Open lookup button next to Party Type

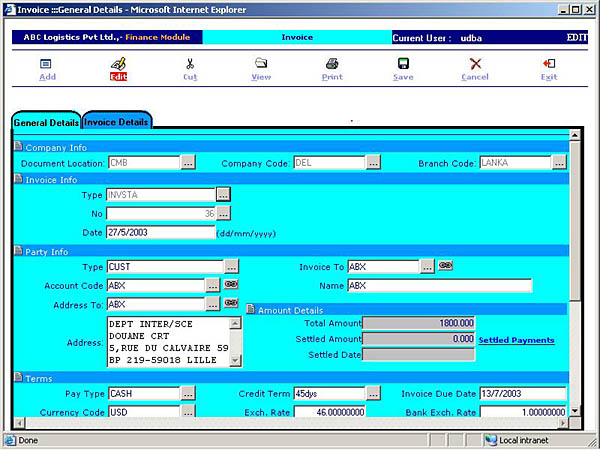[231, 267]
